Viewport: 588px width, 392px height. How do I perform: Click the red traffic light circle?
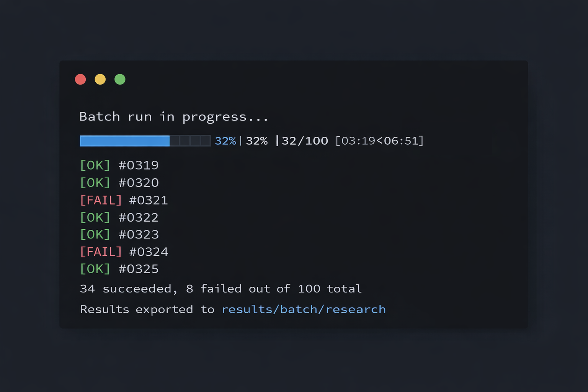[x=80, y=79]
